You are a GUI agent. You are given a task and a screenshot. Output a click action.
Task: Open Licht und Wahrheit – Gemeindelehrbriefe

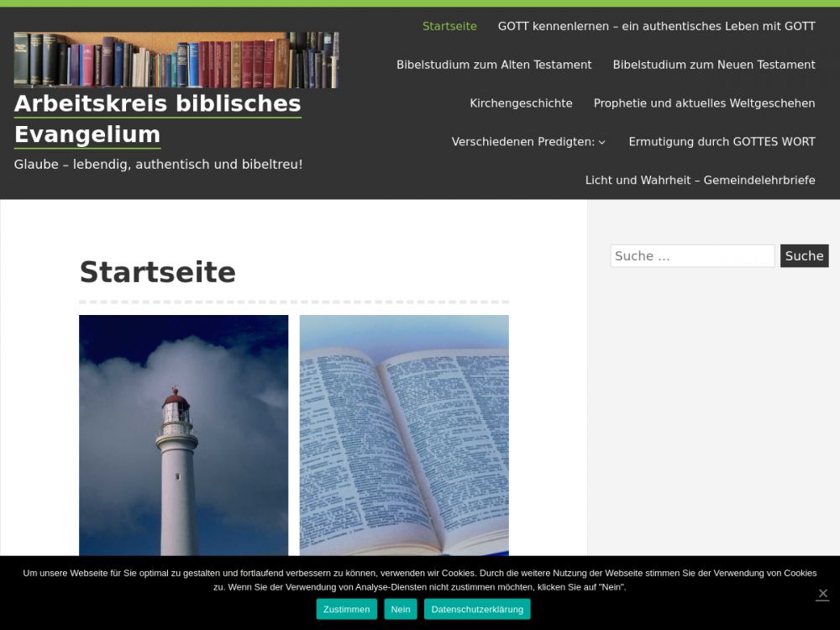click(700, 181)
